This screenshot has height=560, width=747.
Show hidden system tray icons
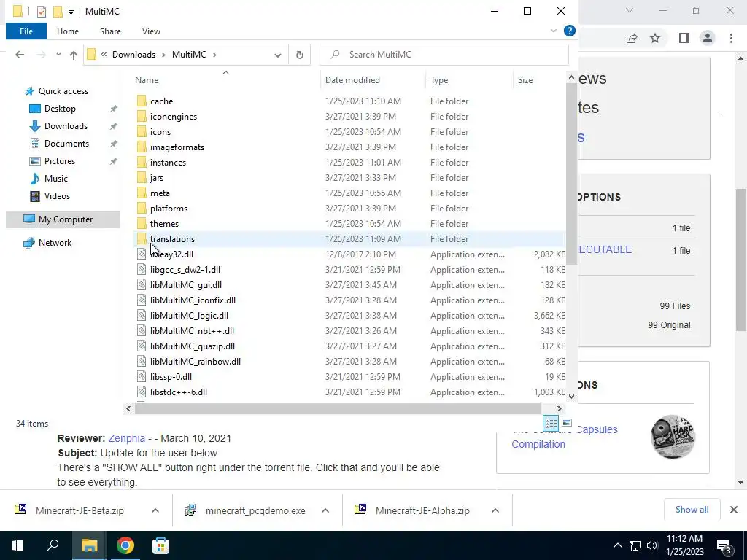[617, 545]
